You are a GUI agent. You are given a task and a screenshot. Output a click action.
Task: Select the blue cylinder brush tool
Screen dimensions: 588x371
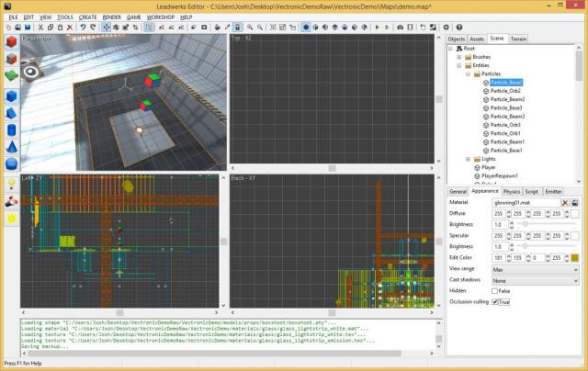[11, 129]
